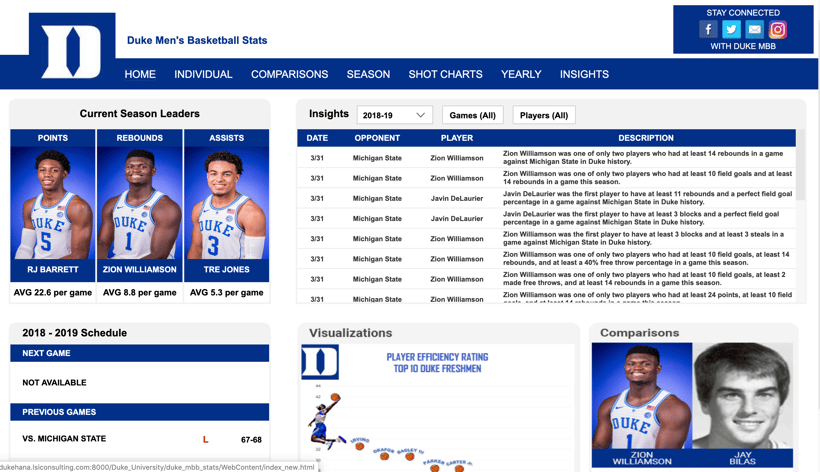This screenshot has height=472, width=820.
Task: Click the JAY BILAS comparison name
Action: coord(743,458)
